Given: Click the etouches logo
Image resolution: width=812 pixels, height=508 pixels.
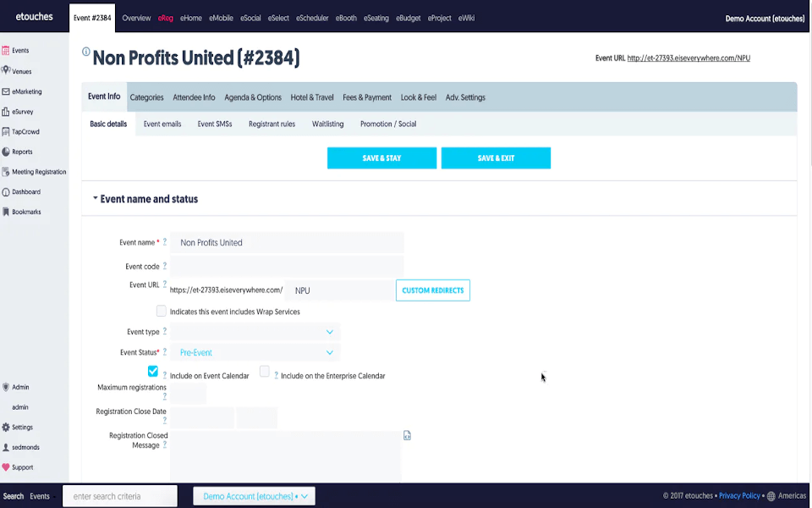Looking at the screenshot, I should click(x=34, y=17).
